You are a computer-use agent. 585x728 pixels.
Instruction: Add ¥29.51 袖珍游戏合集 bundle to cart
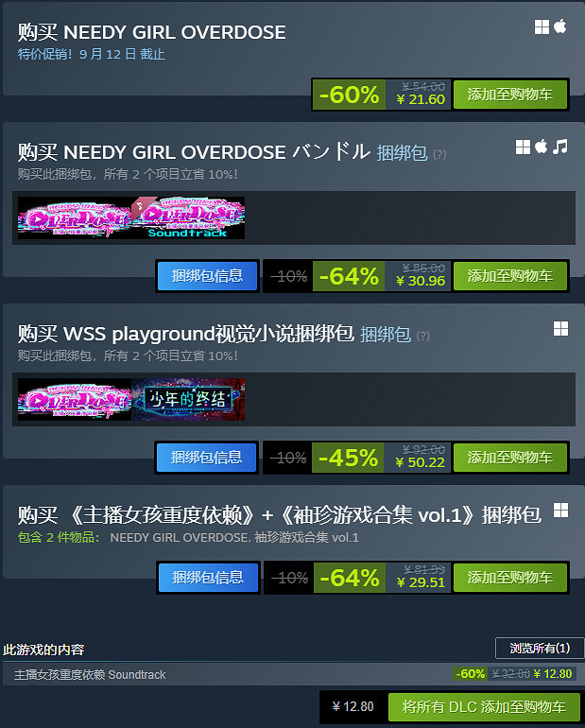[x=509, y=577]
